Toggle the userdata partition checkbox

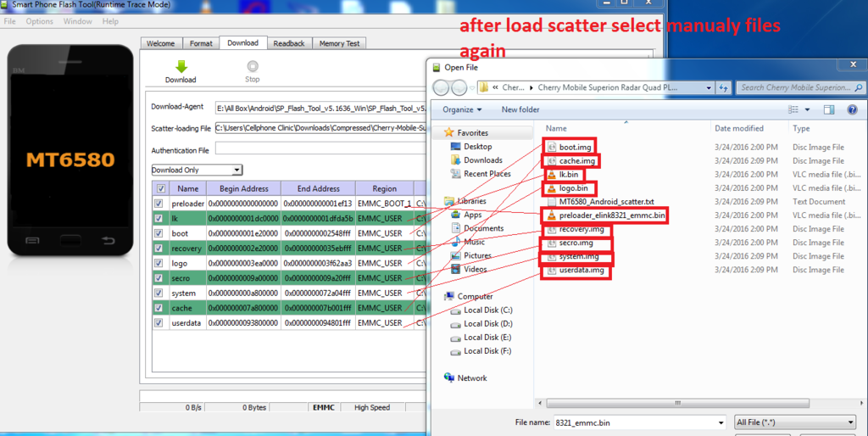click(x=159, y=323)
